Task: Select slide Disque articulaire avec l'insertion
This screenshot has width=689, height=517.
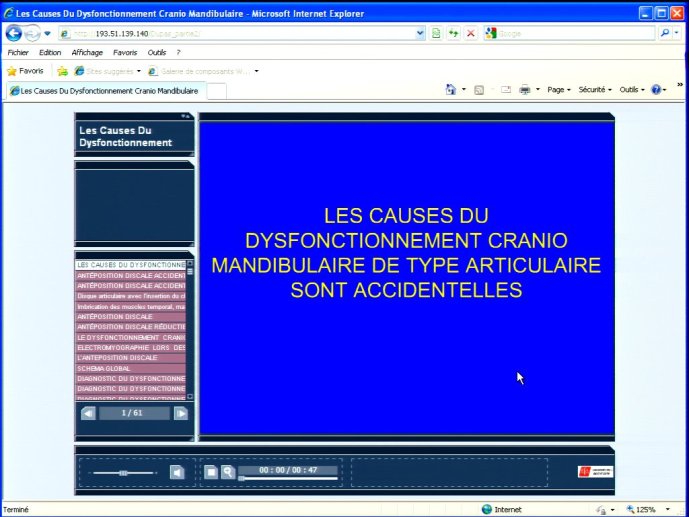Action: pyautogui.click(x=131, y=296)
